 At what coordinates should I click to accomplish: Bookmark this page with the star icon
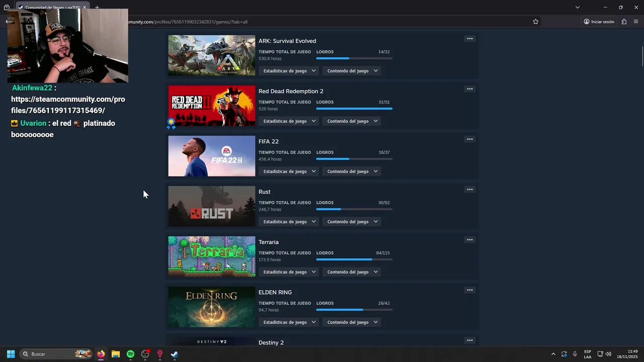pyautogui.click(x=535, y=22)
